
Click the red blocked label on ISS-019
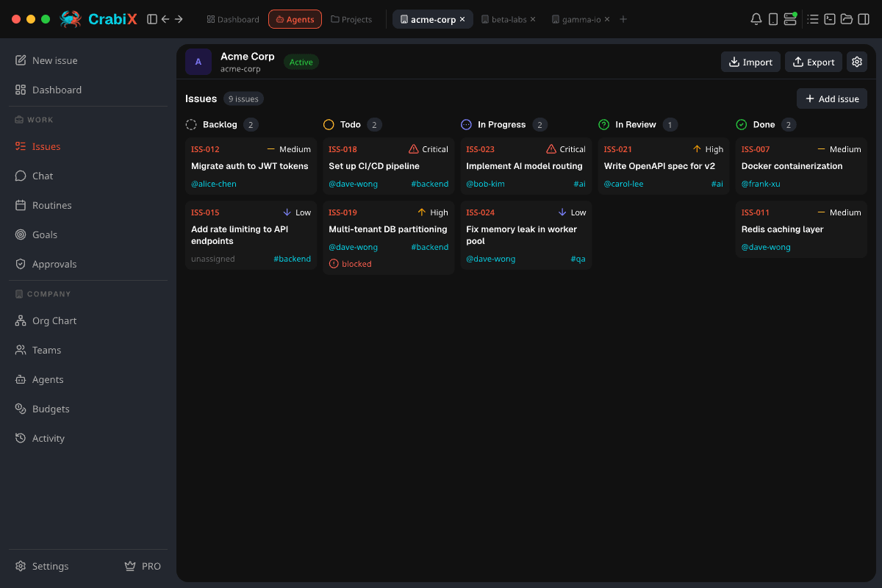pos(351,264)
